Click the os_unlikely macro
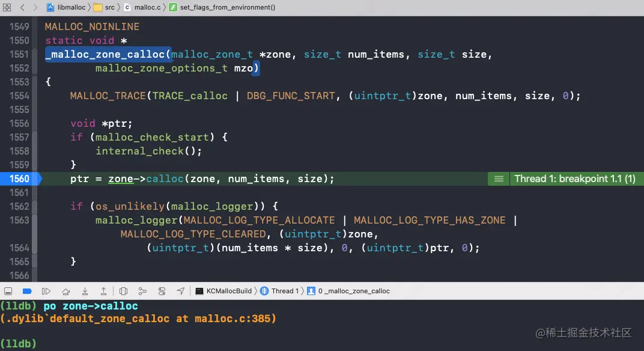 pyautogui.click(x=130, y=206)
